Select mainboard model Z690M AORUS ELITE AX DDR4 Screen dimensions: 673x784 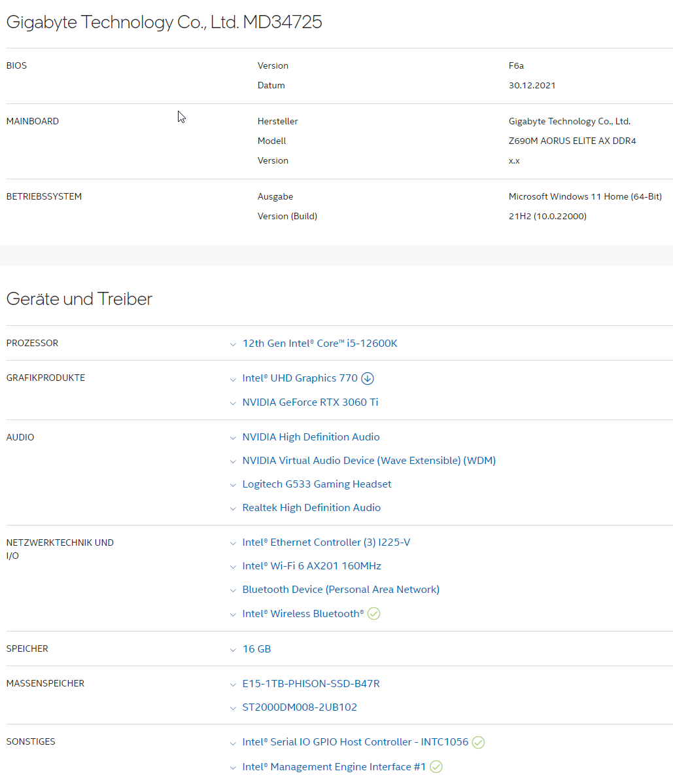click(x=572, y=141)
